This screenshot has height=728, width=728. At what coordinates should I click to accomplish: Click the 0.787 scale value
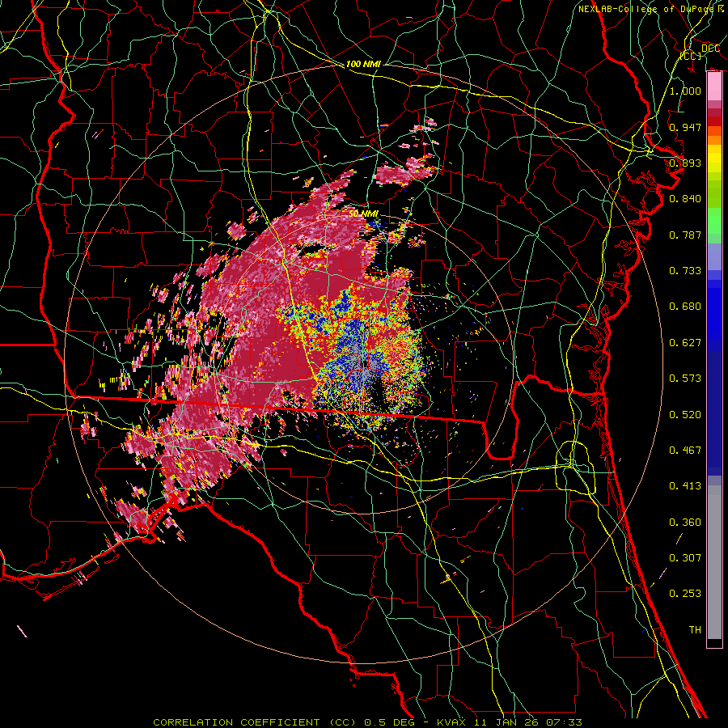[x=685, y=235]
